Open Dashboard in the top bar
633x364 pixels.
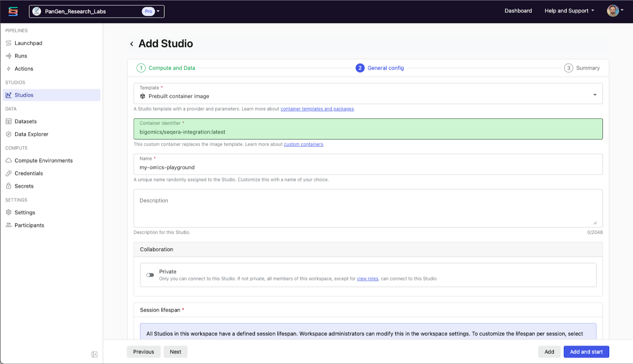coord(518,11)
